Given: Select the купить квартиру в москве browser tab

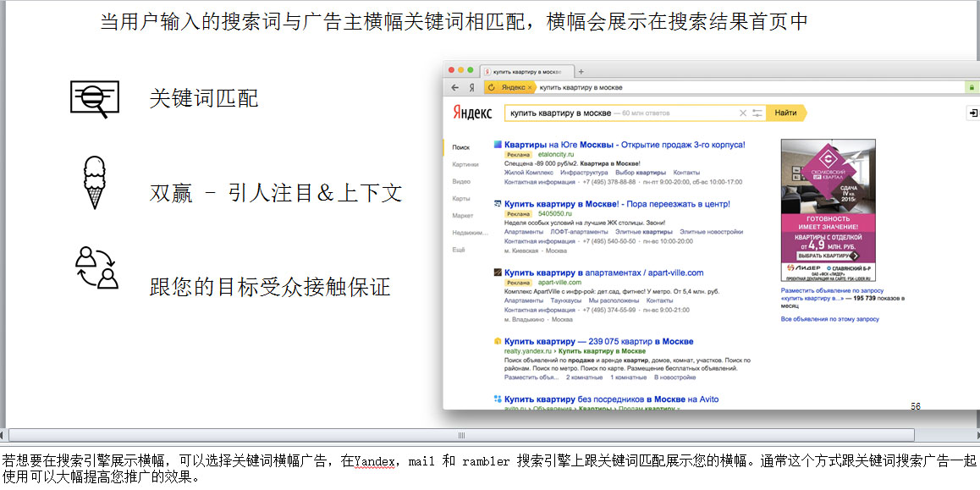Looking at the screenshot, I should [x=527, y=72].
